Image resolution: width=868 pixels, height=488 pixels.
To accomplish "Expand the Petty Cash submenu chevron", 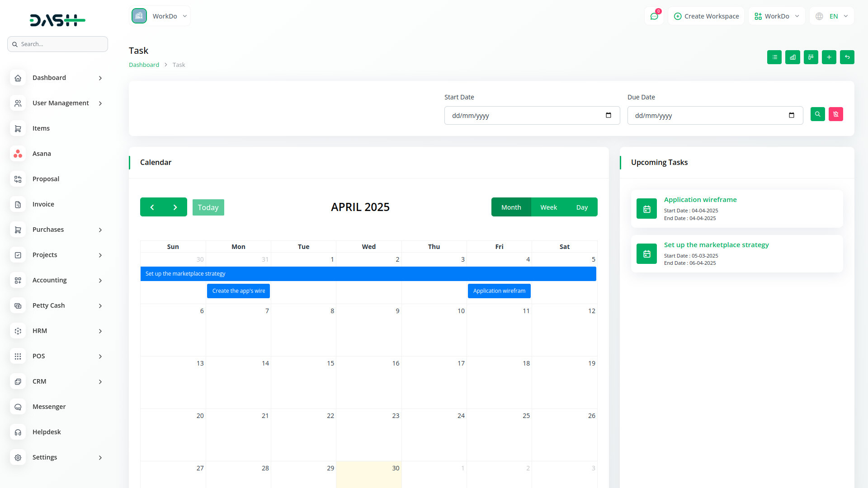I will click(100, 306).
